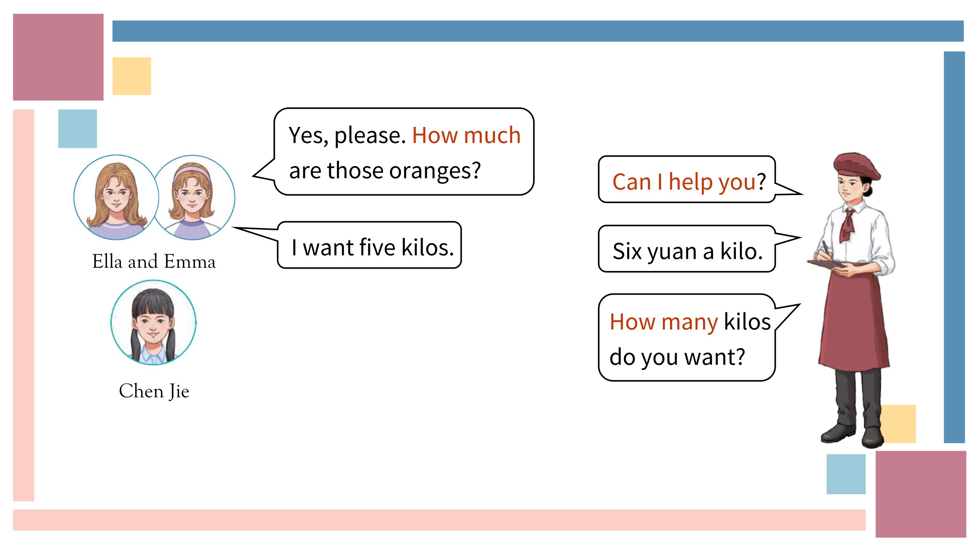The width and height of the screenshot is (980, 551).
Task: Click red "How much" text
Action: click(x=466, y=135)
